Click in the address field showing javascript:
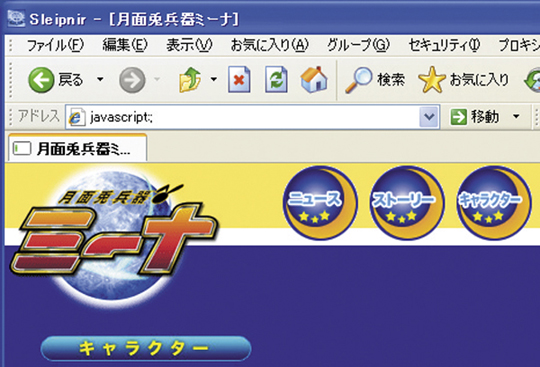Viewport: 540px width, 367px height. pyautogui.click(x=252, y=117)
